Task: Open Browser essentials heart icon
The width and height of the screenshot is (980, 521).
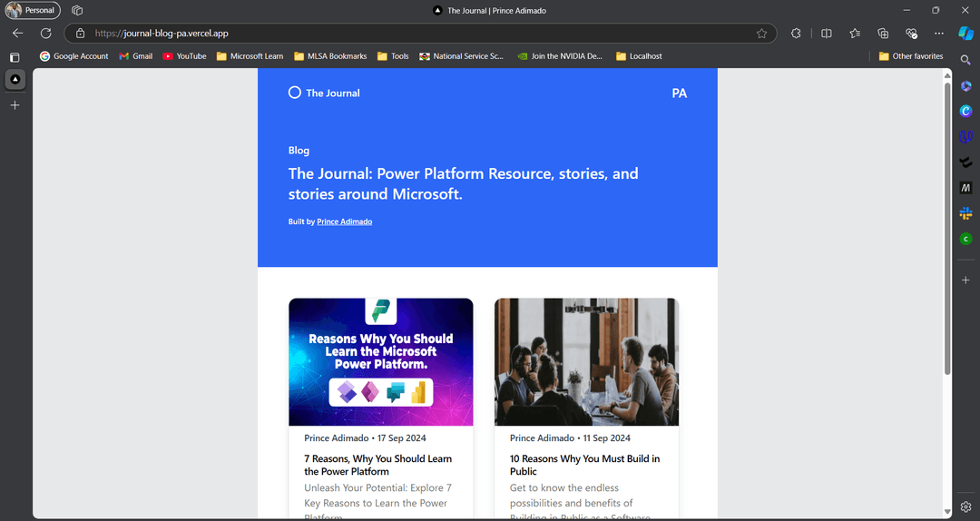Action: [911, 34]
